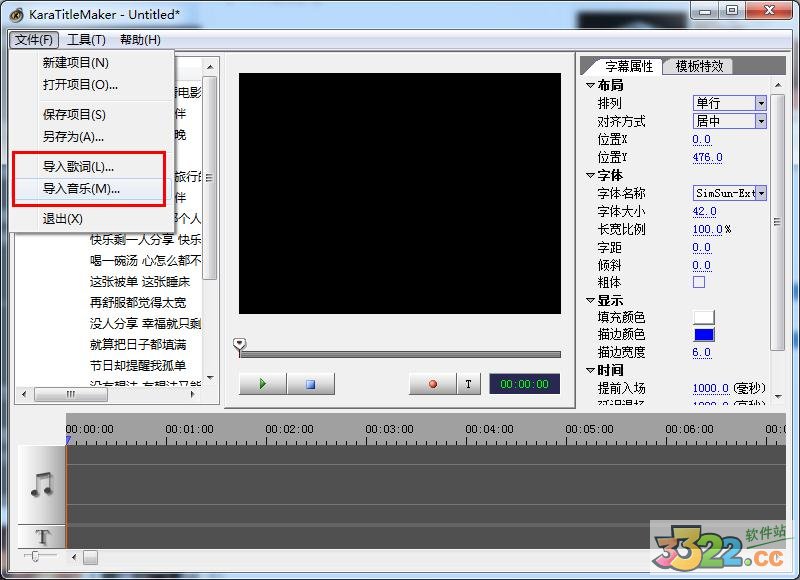
Task: Edit the 字体大小 value 42.0
Action: tap(705, 211)
